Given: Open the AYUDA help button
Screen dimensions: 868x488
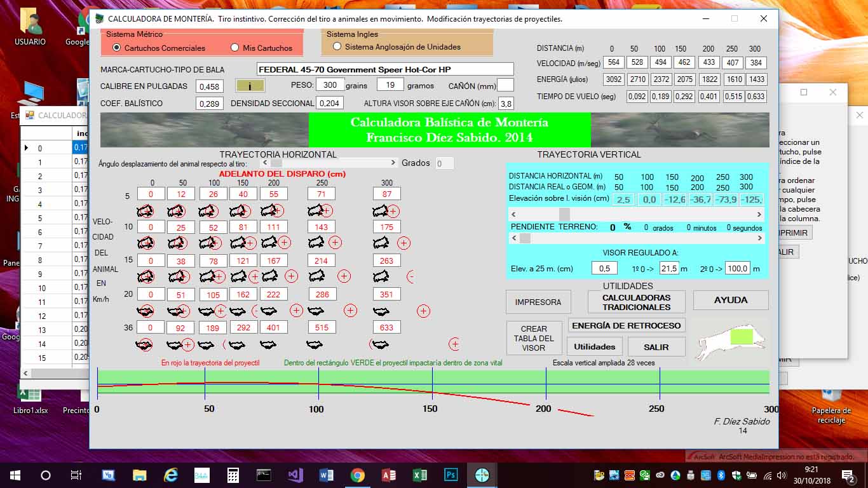Looking at the screenshot, I should pos(731,300).
